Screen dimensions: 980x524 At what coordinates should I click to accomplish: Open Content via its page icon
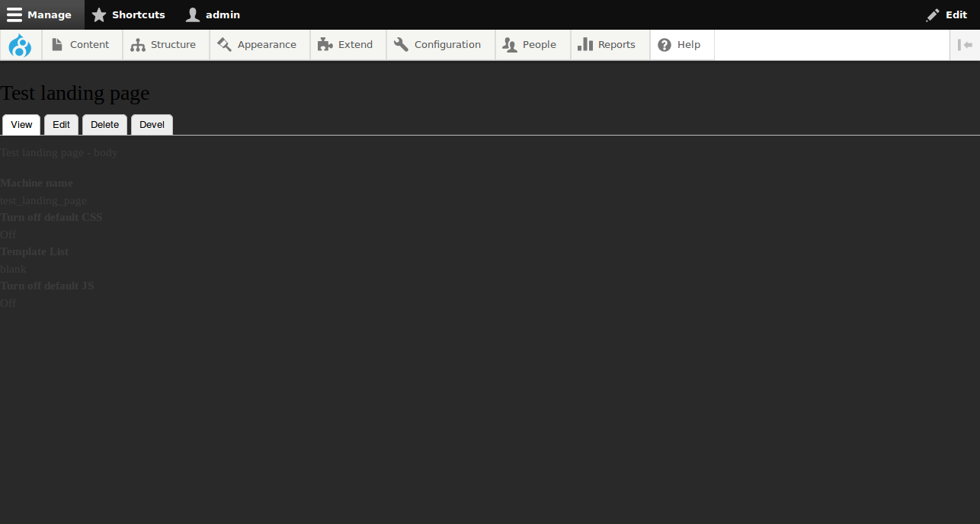(57, 44)
